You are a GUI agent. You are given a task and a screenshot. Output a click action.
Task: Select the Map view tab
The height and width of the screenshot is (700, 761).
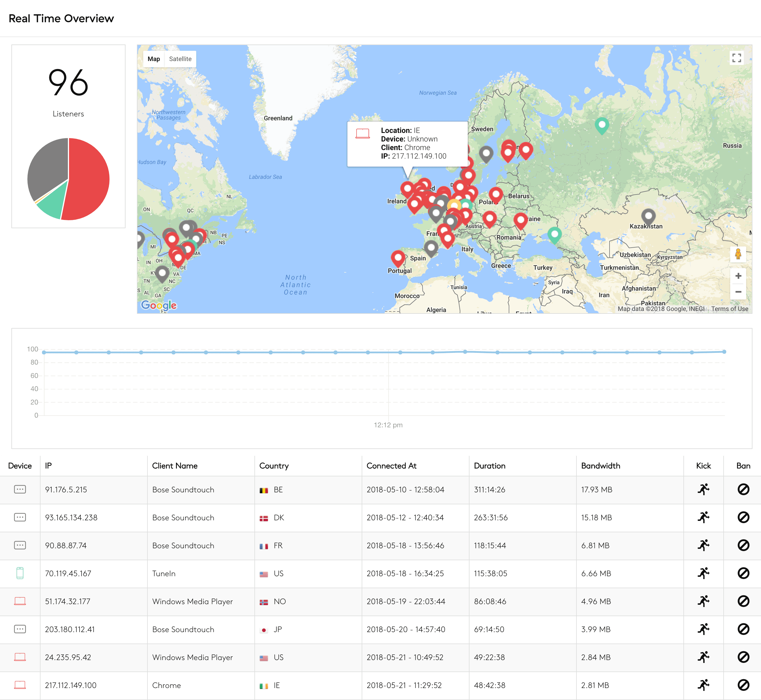pos(154,59)
